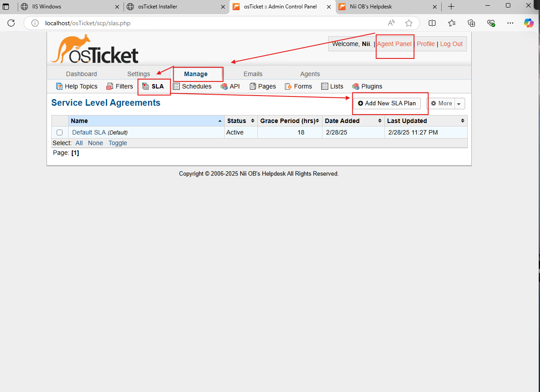The width and height of the screenshot is (540, 392).
Task: Open the browser Settings and more menu
Action: click(510, 23)
